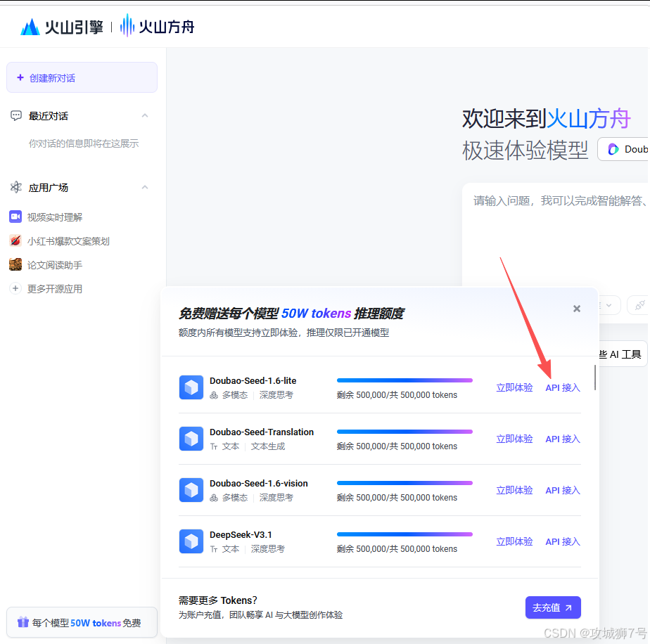Click 立即体验 for Doubao-Seed-1.6-vision
The height and width of the screenshot is (644, 650).
tap(514, 490)
